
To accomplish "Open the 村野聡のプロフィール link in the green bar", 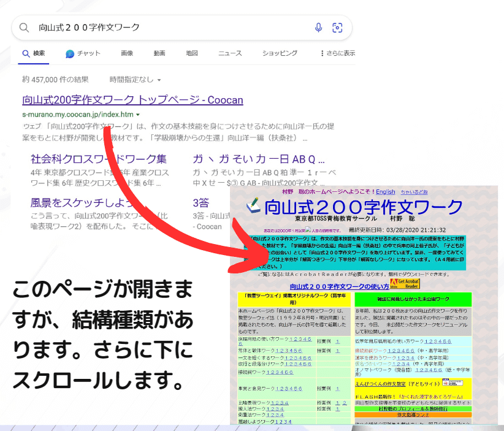I will tap(413, 409).
